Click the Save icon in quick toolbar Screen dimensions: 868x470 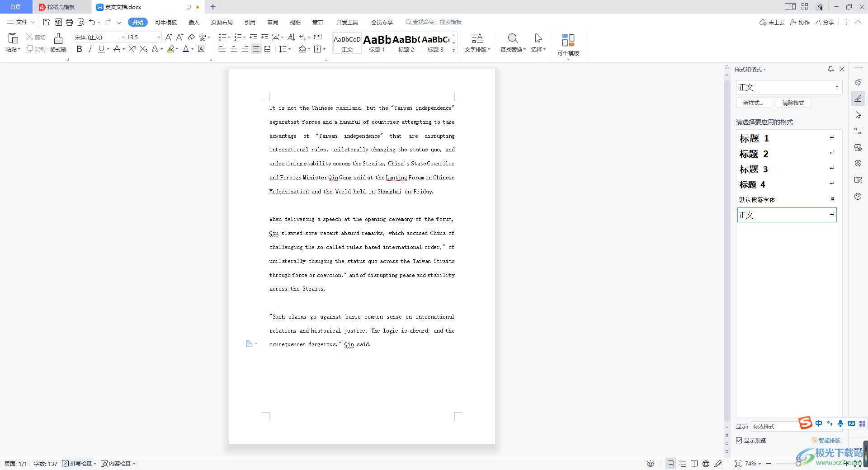point(47,22)
